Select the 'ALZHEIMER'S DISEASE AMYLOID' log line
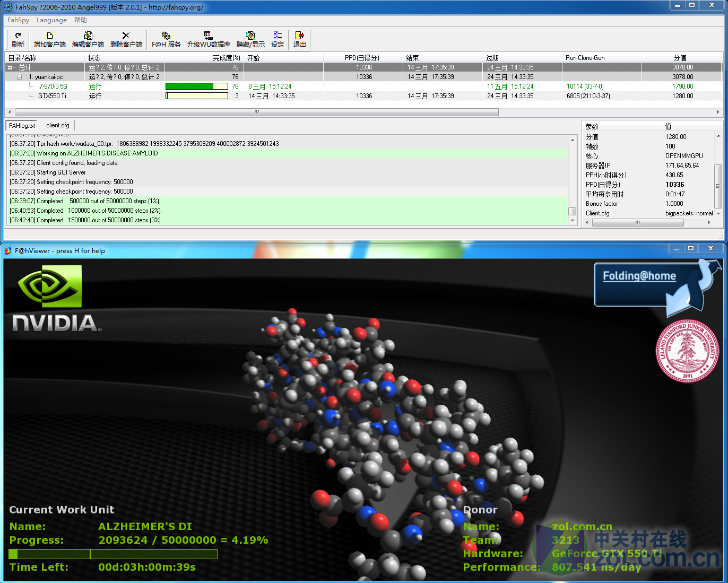 pyautogui.click(x=288, y=153)
